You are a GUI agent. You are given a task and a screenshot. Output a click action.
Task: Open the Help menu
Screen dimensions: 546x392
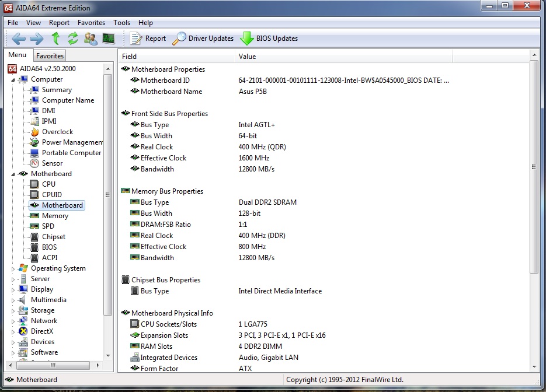click(145, 23)
